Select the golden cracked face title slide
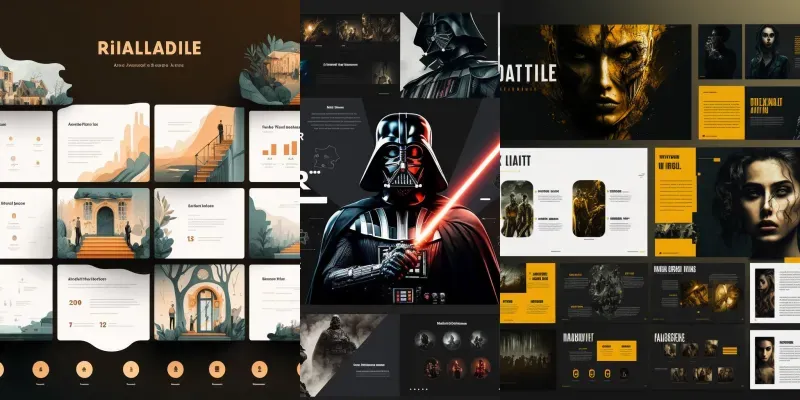 (595, 82)
